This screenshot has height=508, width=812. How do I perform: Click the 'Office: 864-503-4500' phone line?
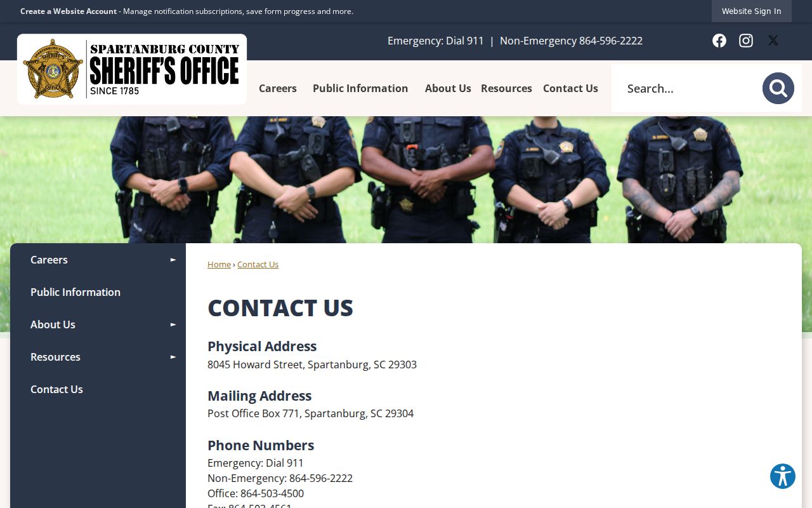click(256, 493)
